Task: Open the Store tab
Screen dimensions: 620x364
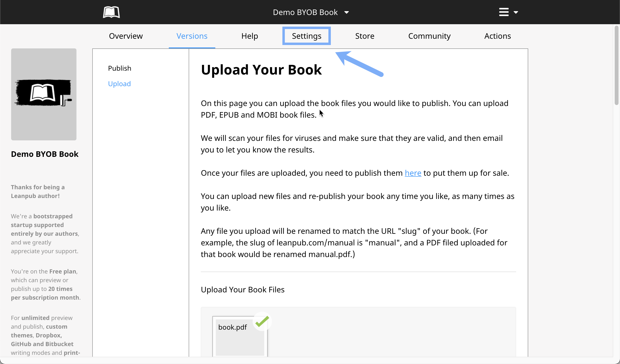Action: point(365,36)
